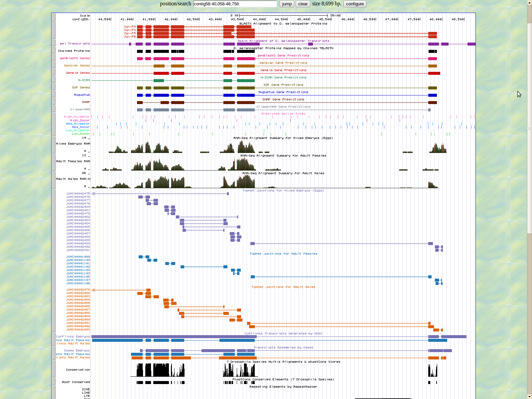Viewport: 532px width, 399px height.
Task: Click the contig58 base position ruler label
Action: click(81, 19)
